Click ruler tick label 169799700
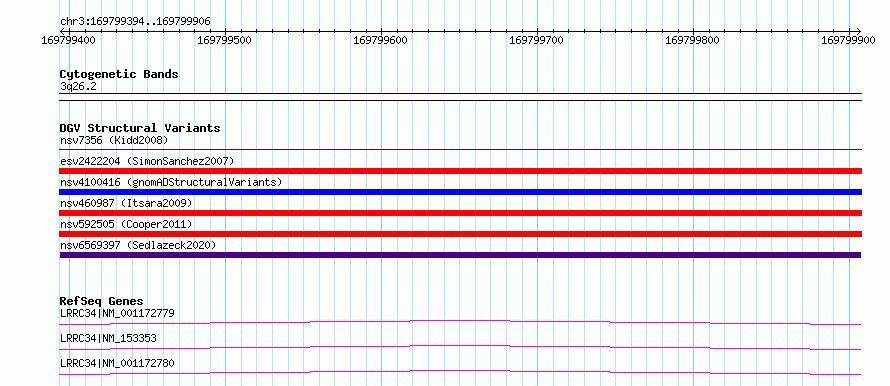The width and height of the screenshot is (890, 386). point(536,40)
